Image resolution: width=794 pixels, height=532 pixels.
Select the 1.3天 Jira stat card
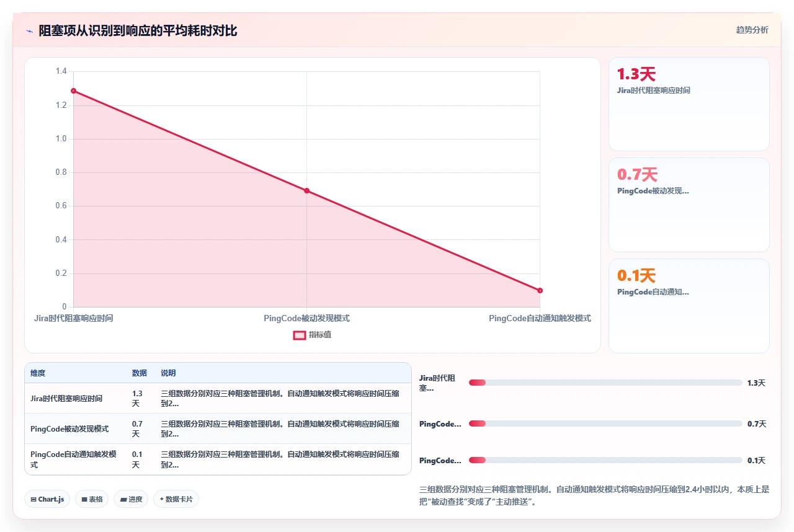tap(689, 104)
